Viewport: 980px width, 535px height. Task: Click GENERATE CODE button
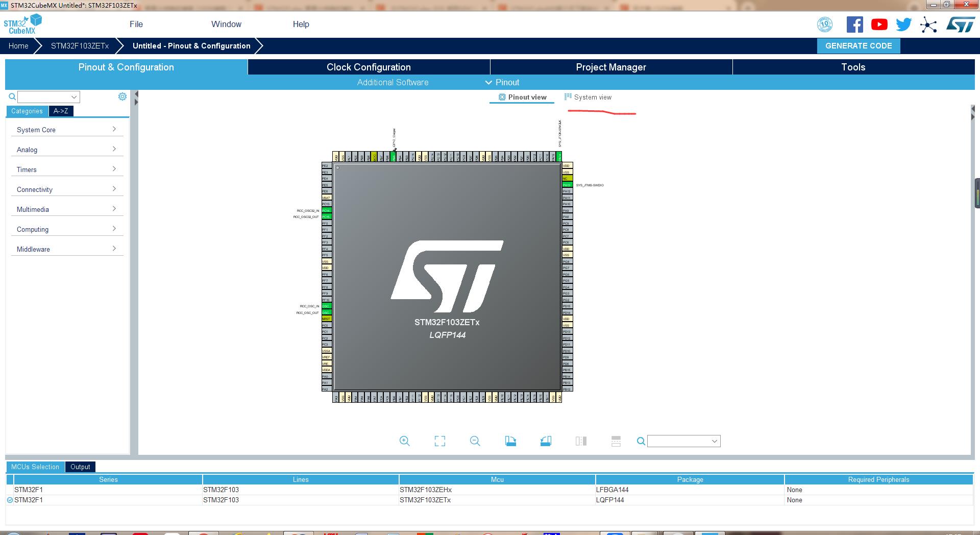[859, 45]
